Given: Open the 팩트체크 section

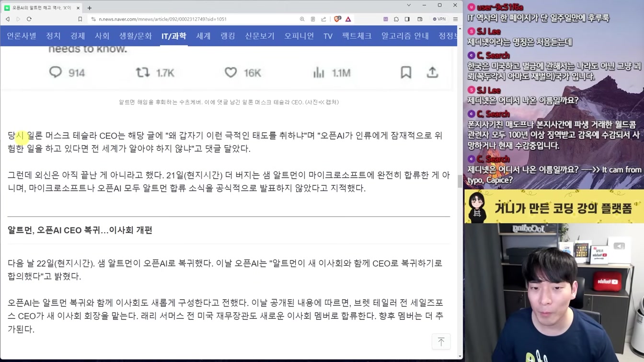Looking at the screenshot, I should pyautogui.click(x=357, y=36).
